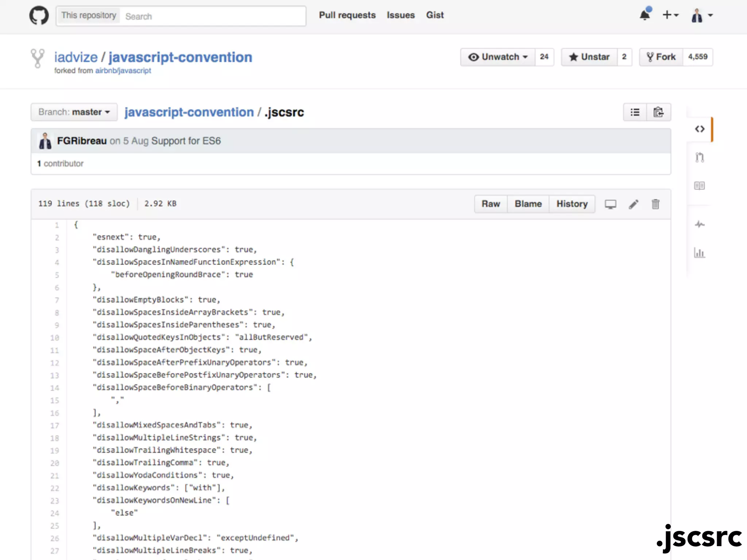
Task: Open the plus create-new dropdown
Action: tap(670, 15)
